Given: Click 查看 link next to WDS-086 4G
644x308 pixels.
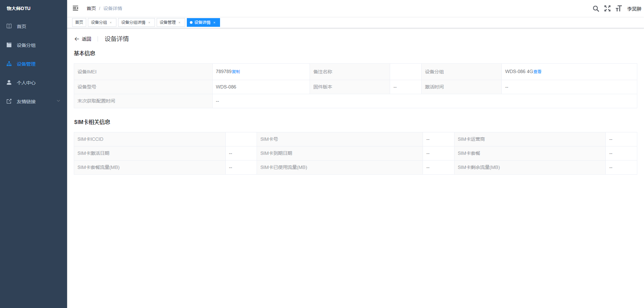Looking at the screenshot, I should [537, 72].
